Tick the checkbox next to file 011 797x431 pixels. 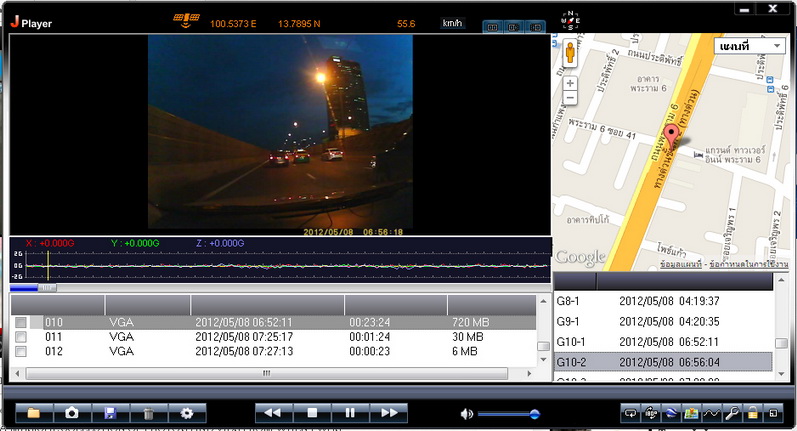(21, 337)
